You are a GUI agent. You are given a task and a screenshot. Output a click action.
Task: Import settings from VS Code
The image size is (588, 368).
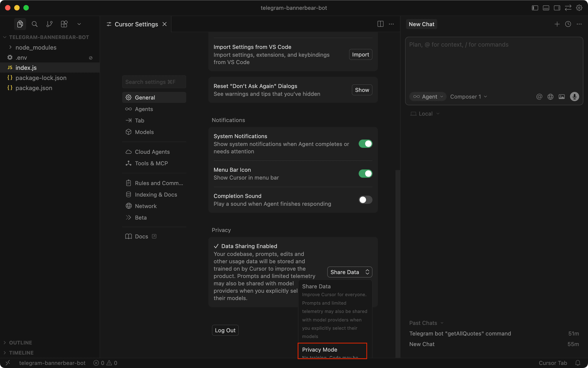[360, 54]
